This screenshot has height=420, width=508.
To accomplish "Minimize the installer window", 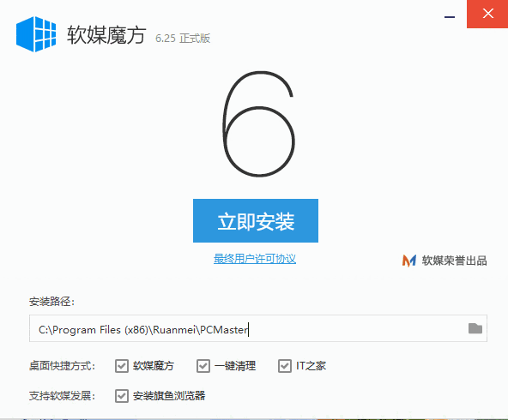I will (450, 17).
